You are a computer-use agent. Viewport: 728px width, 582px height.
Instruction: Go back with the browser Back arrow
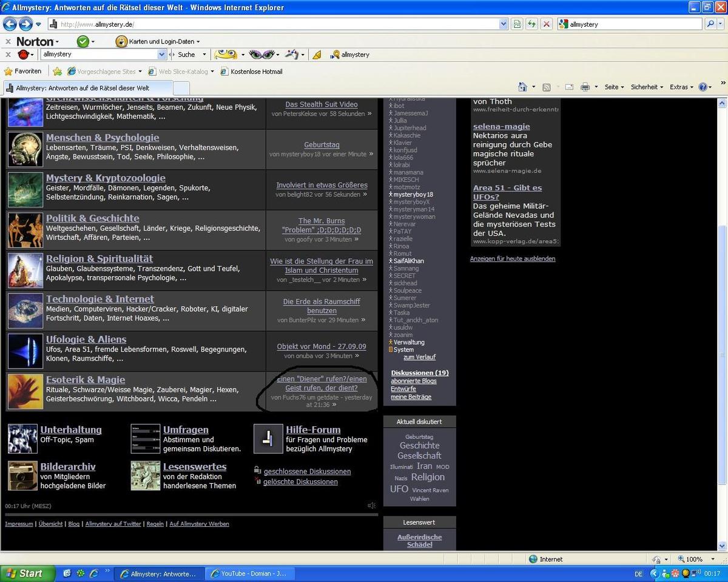point(10,24)
